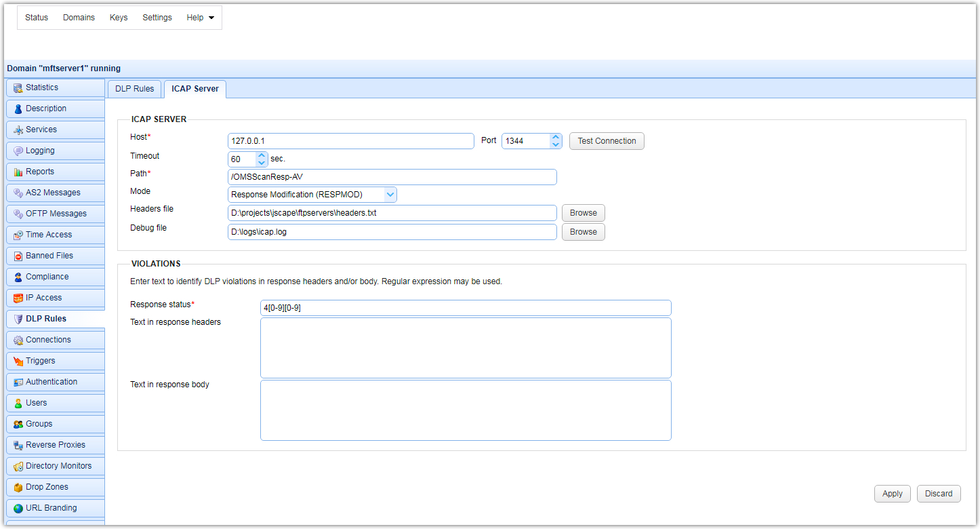This screenshot has width=980, height=529.
Task: Switch to the DLP Rules tab
Action: [134, 88]
